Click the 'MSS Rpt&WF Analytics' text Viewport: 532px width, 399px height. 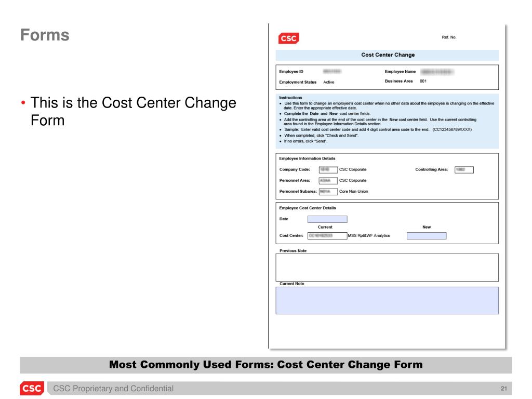[369, 235]
